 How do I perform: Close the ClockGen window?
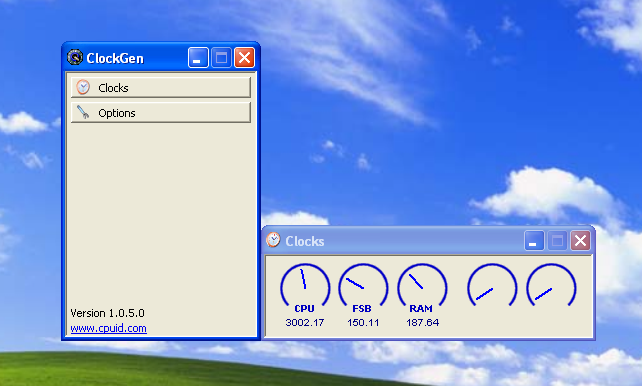(244, 57)
